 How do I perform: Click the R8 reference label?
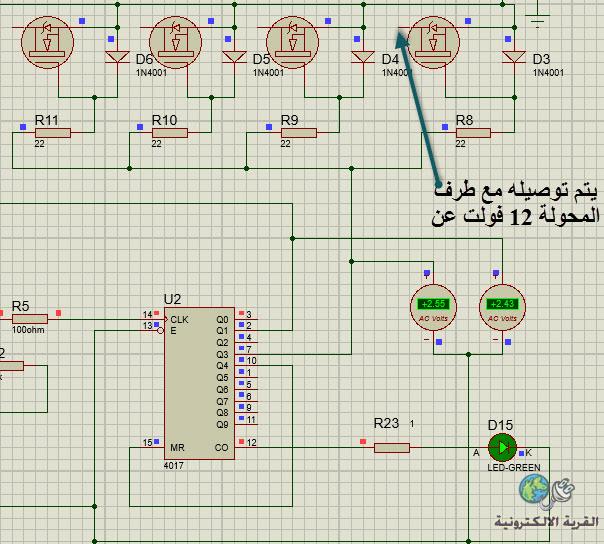(465, 120)
